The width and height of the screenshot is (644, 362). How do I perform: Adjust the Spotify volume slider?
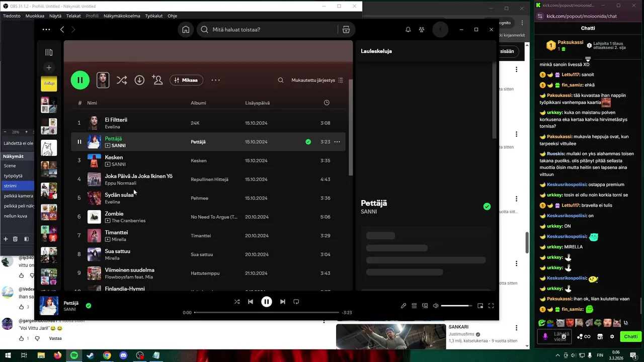[456, 306]
